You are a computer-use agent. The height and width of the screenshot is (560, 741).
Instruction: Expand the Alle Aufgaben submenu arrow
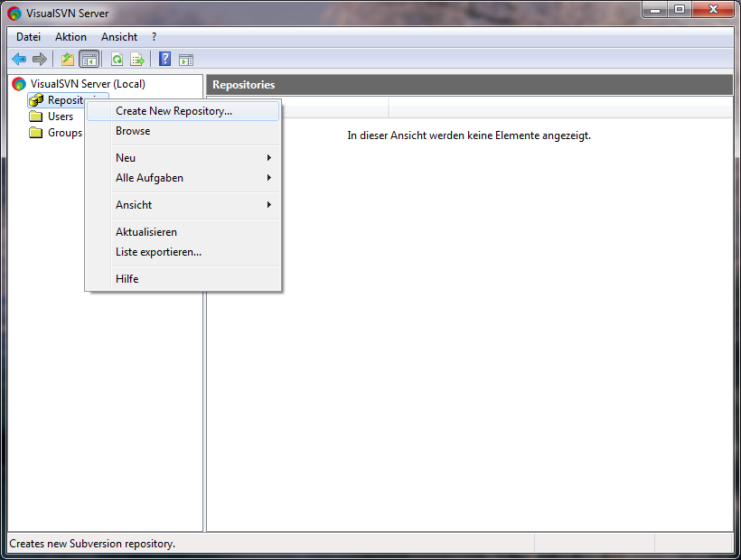[x=269, y=178]
